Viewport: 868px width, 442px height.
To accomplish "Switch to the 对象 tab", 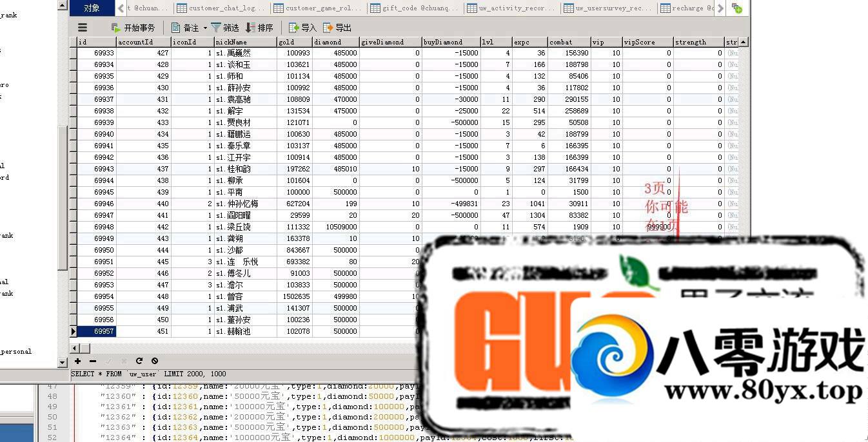I will coord(92,8).
